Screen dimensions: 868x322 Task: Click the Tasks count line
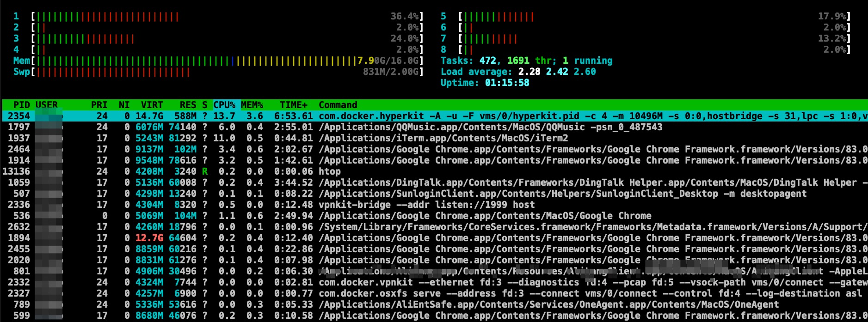[527, 61]
